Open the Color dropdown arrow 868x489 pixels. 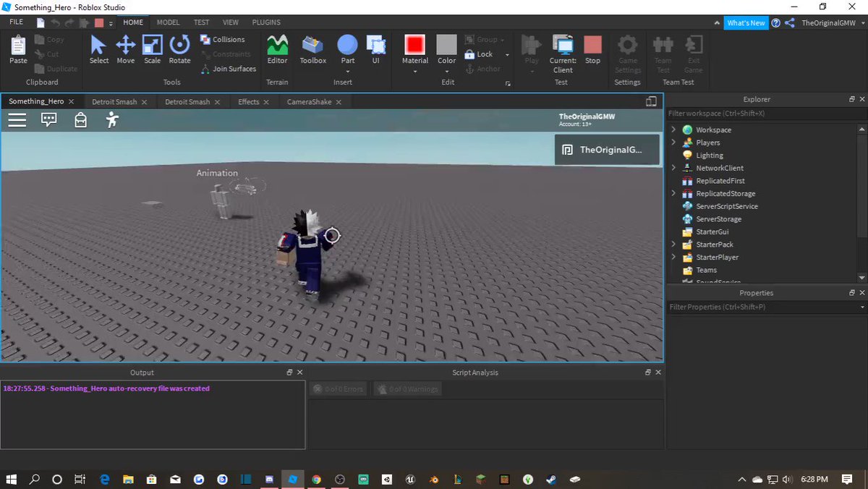[446, 70]
